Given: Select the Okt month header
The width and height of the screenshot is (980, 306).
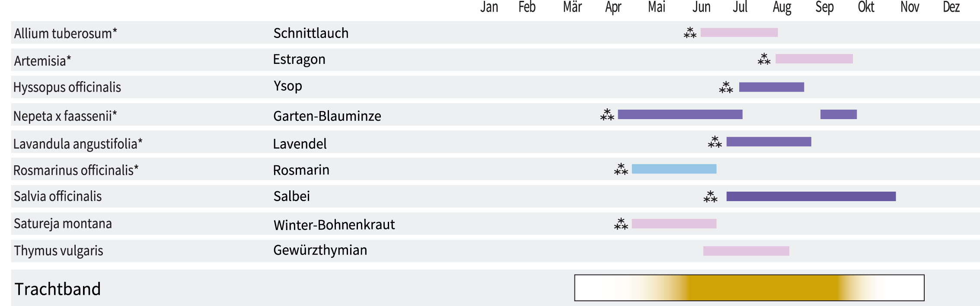Looking at the screenshot, I should (x=866, y=7).
